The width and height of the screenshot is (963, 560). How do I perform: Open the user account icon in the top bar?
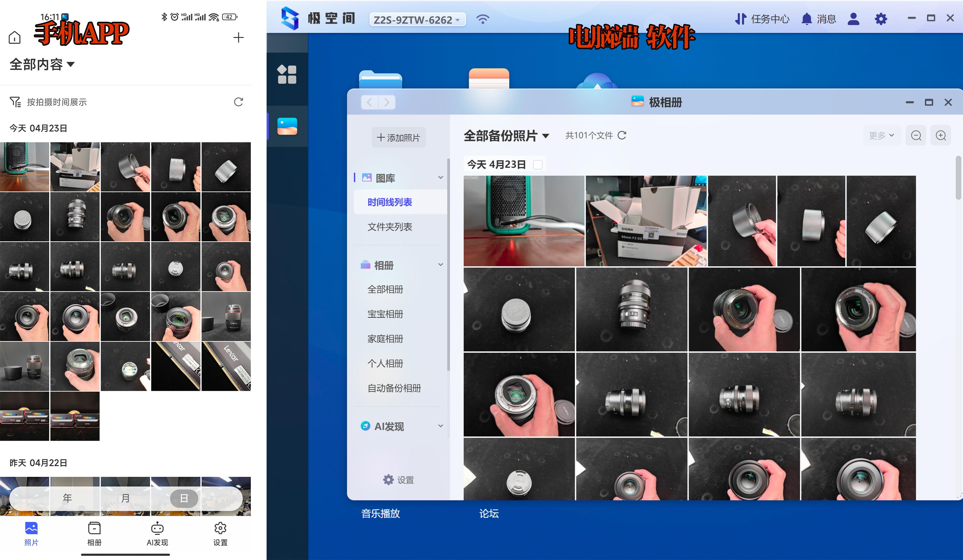(853, 18)
